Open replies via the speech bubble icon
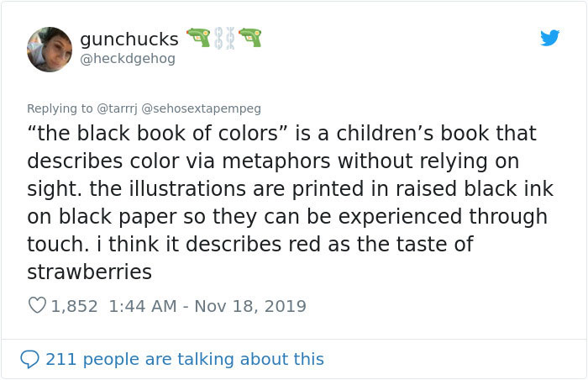The image size is (588, 380). point(29,359)
